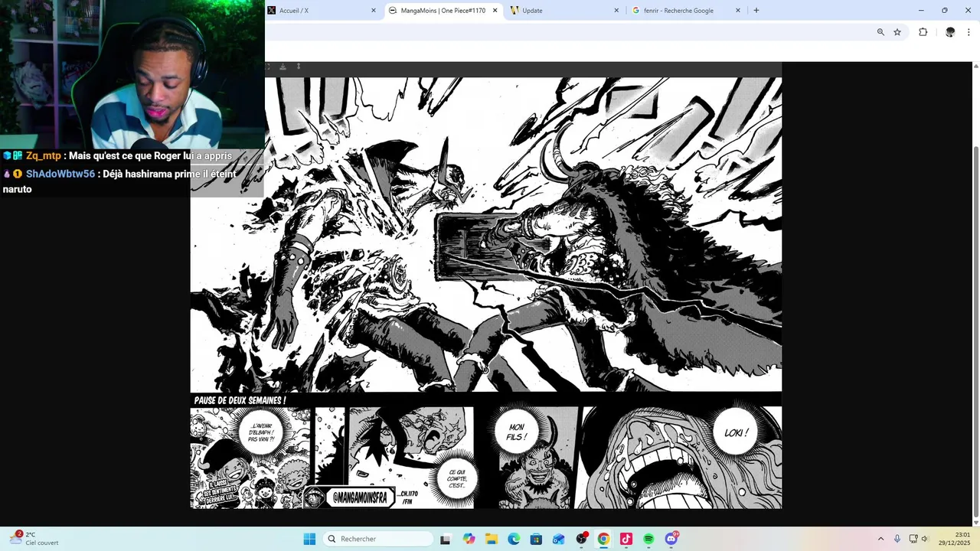Viewport: 980px width, 551px height.
Task: Toggle the fullscreen icon in the reader toolbar
Action: pyautogui.click(x=267, y=67)
